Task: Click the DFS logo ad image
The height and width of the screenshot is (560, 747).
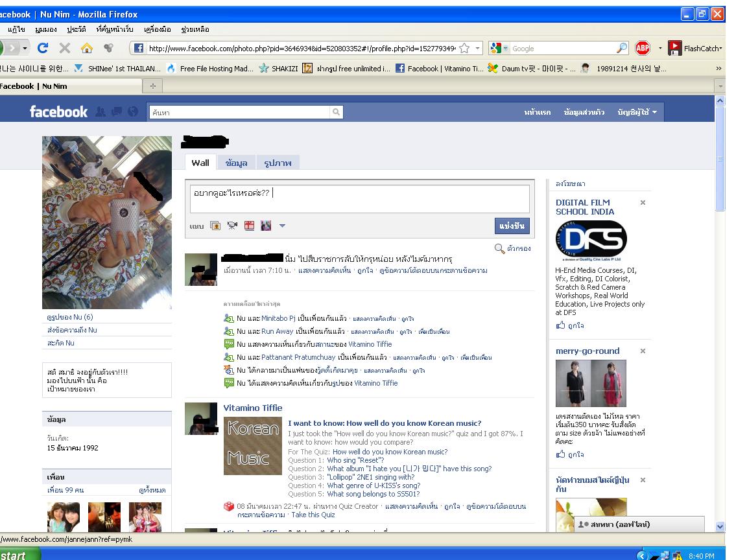Action: 591,240
